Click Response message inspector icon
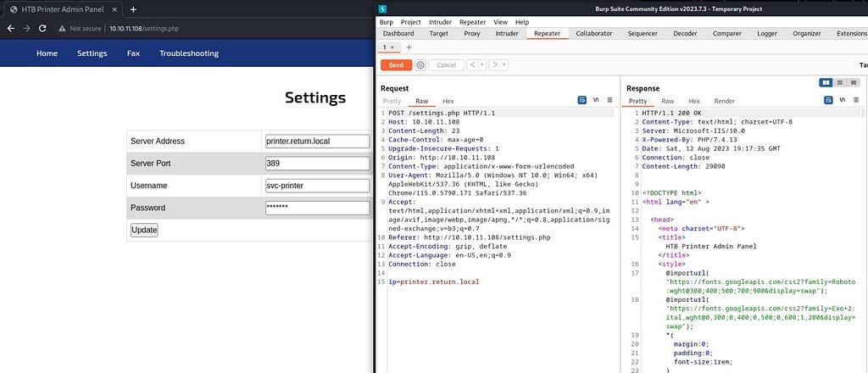Viewport: 868px width, 373px height. pos(828,100)
